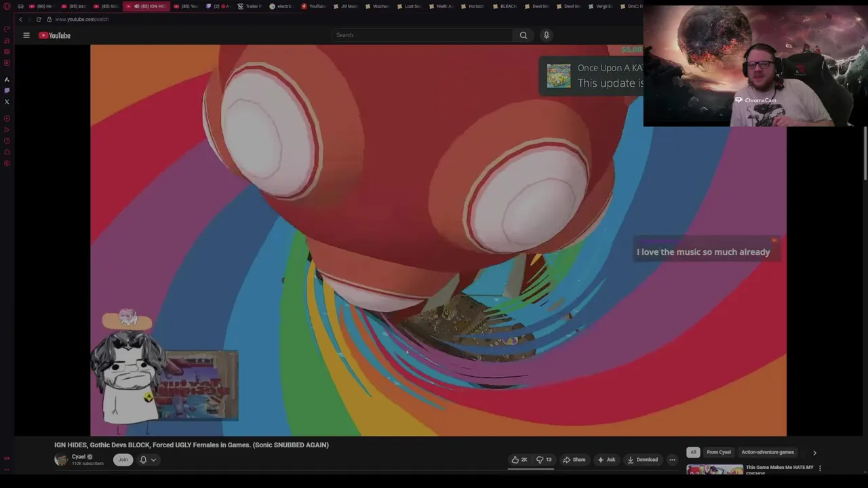The height and width of the screenshot is (488, 868).
Task: Show more filter chips with right arrow
Action: click(814, 452)
